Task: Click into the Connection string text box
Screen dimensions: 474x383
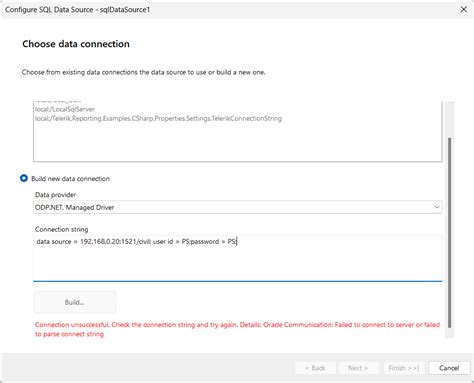Action: tap(238, 258)
